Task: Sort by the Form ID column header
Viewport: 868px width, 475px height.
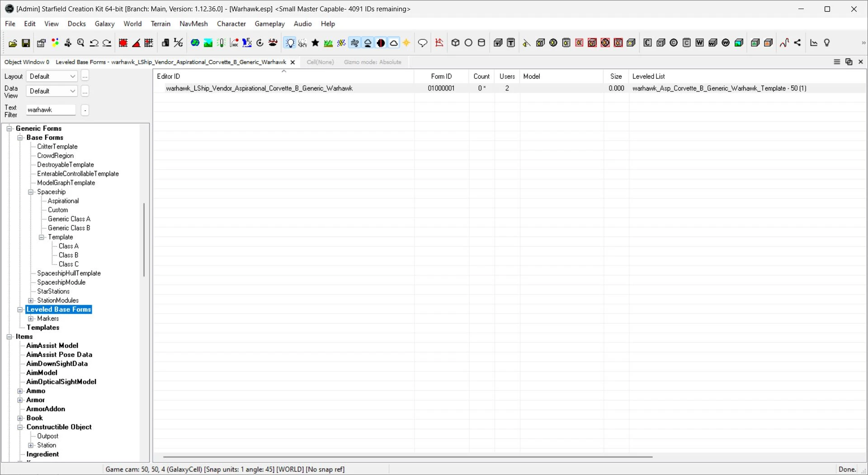Action: point(442,76)
